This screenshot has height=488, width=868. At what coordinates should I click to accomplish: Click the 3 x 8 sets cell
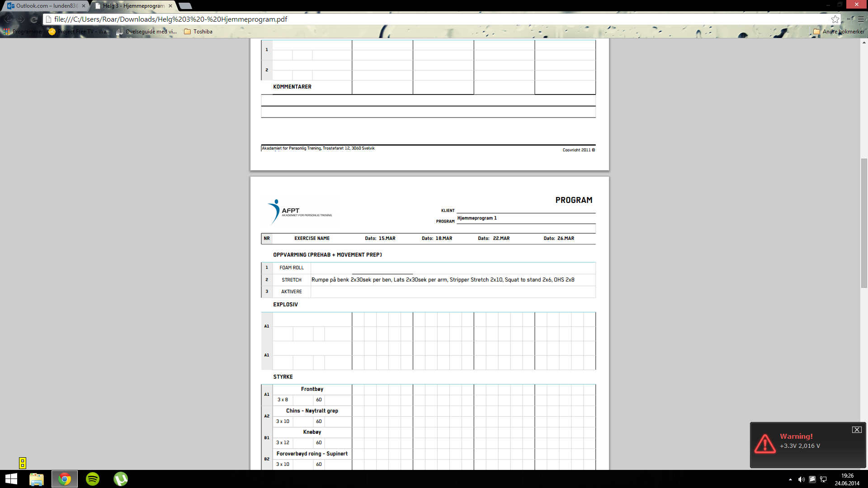pyautogui.click(x=283, y=400)
